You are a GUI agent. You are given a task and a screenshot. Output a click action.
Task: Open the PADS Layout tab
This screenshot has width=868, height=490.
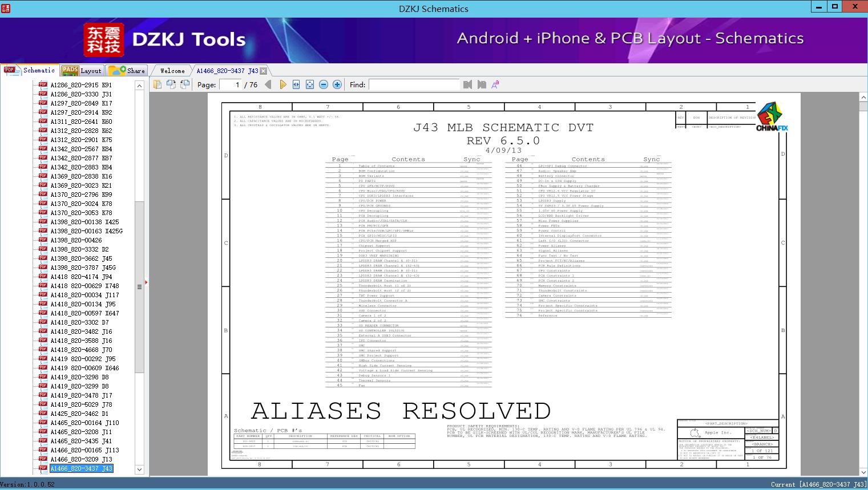click(x=82, y=71)
